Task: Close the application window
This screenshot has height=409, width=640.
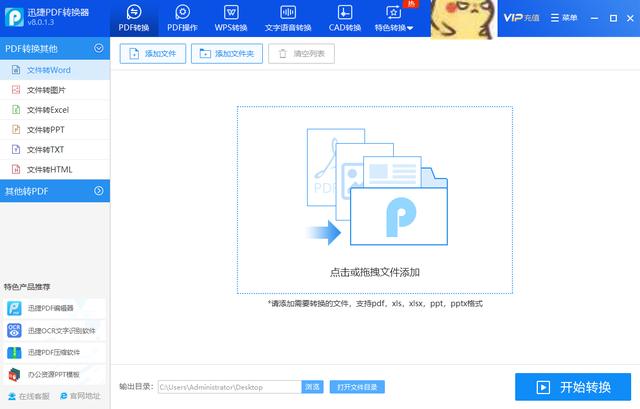Action: pyautogui.click(x=630, y=18)
